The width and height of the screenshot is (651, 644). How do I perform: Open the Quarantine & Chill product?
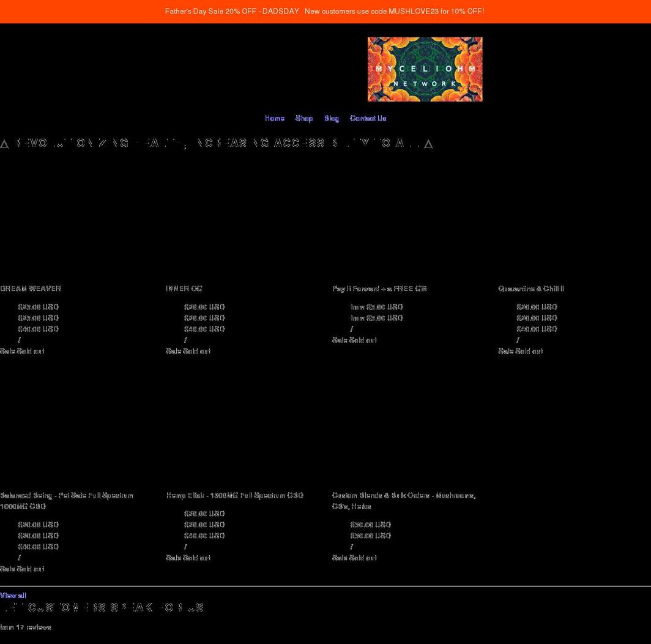tap(531, 288)
